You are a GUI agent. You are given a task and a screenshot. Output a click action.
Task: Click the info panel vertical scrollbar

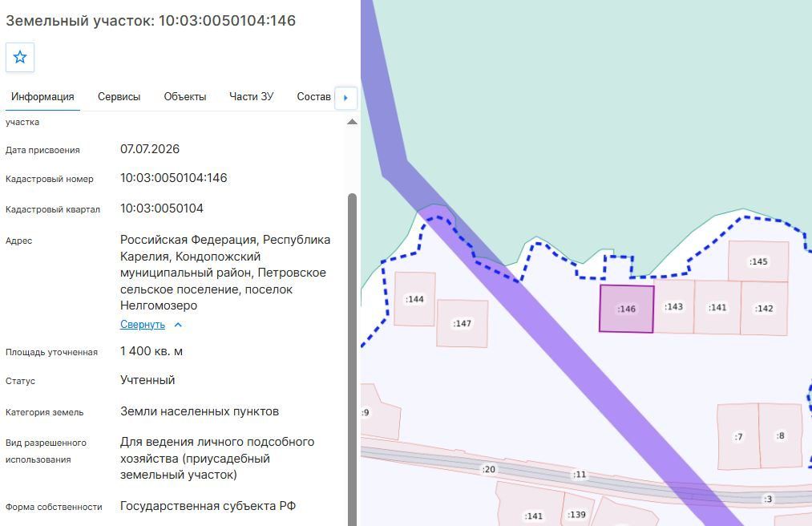(352, 360)
